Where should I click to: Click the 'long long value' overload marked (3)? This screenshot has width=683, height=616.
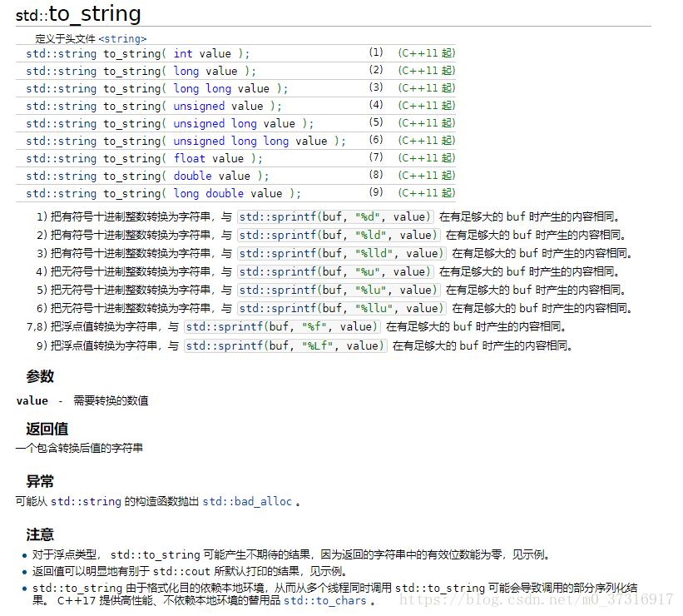(x=156, y=88)
